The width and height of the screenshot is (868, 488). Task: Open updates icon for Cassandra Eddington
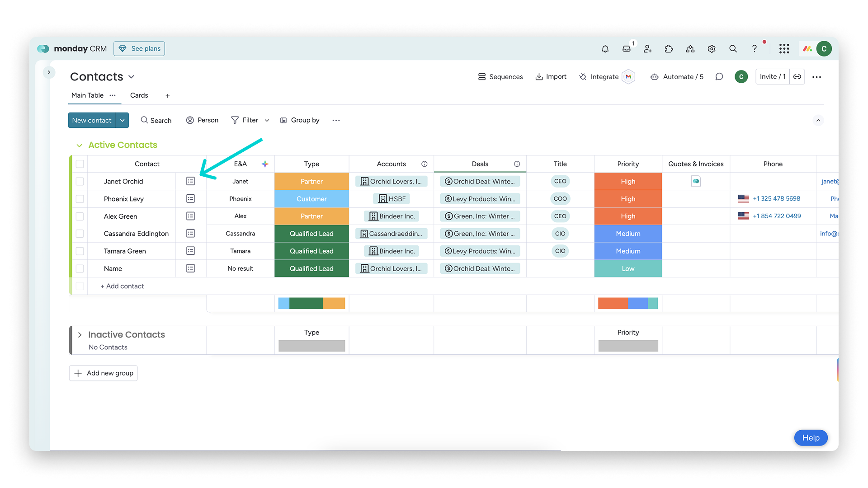[191, 234]
